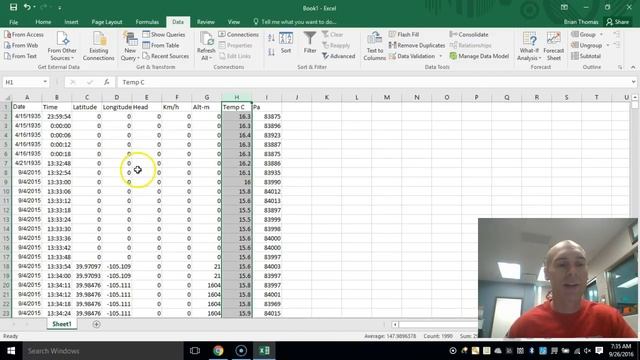The image size is (640, 360).
Task: Open What-If Analysis menu
Action: (x=529, y=46)
